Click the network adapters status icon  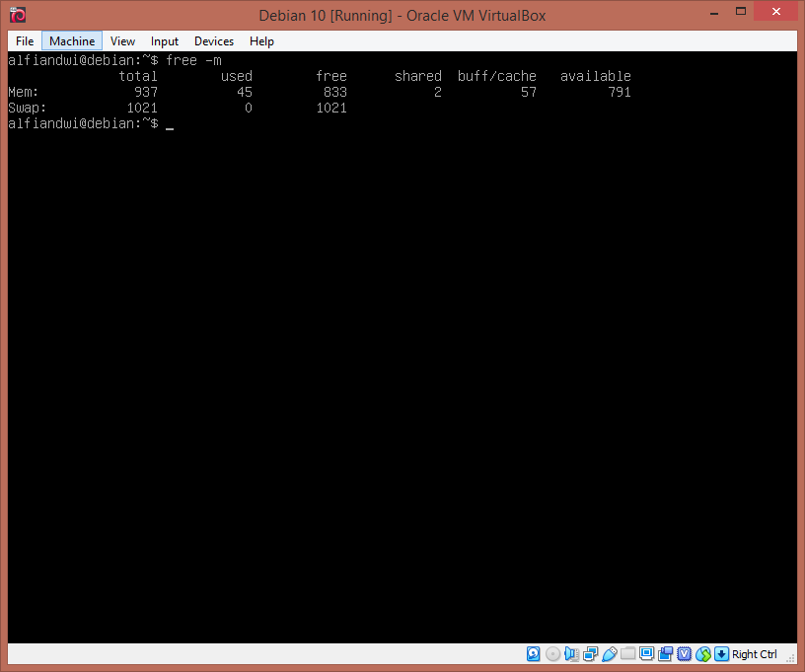(x=590, y=653)
